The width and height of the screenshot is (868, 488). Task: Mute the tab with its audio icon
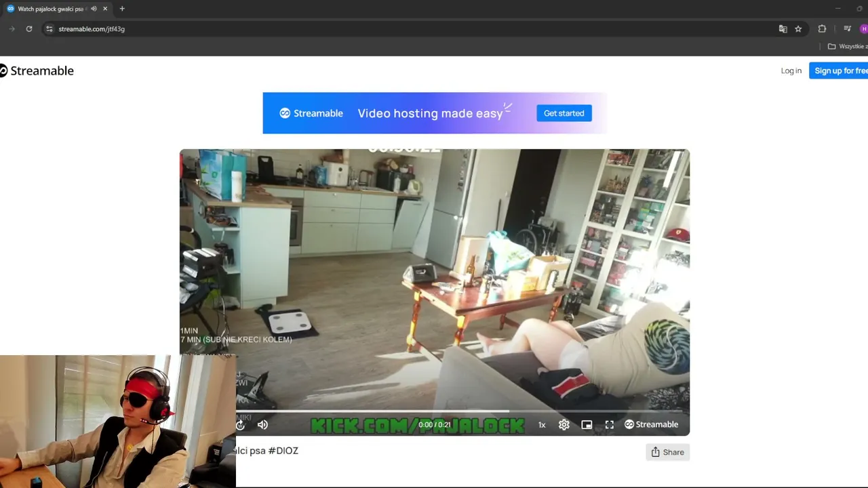pos(94,9)
